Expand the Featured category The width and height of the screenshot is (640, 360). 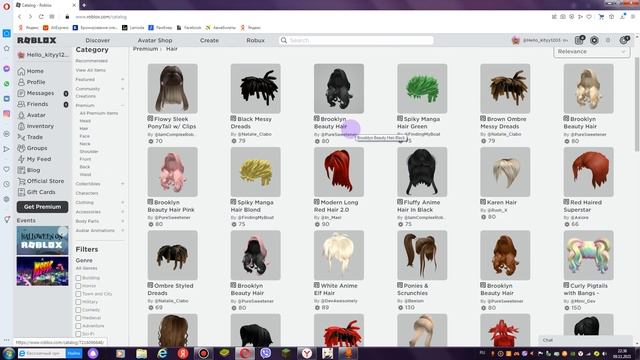pyautogui.click(x=122, y=80)
